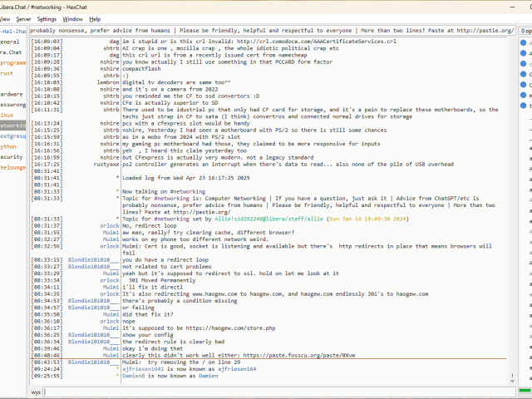The width and height of the screenshot is (532, 399).
Task: Select the highlighted #networking channel
Action: click(12, 125)
